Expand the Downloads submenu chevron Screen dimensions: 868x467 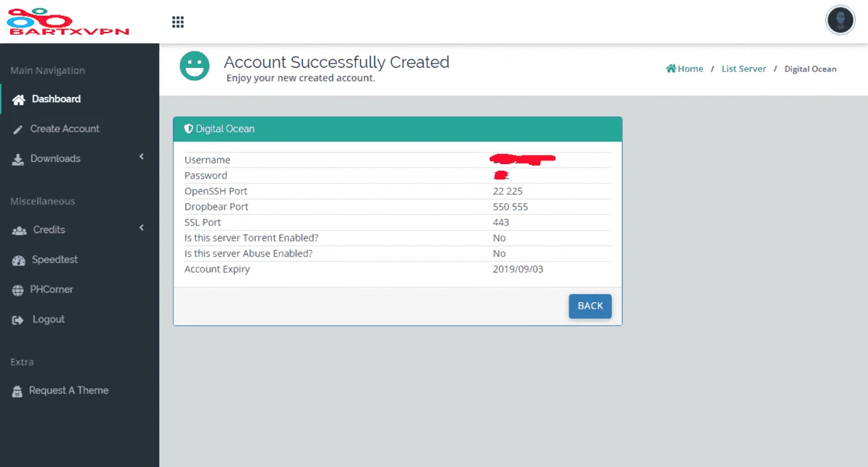click(142, 157)
